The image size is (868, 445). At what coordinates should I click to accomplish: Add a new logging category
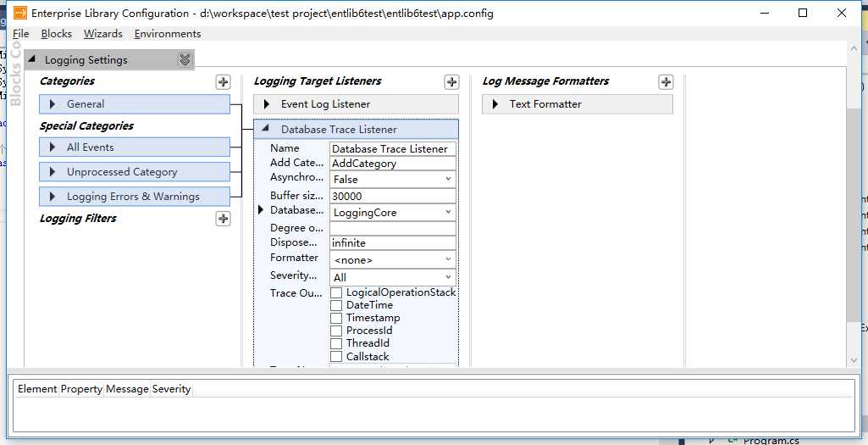click(223, 82)
